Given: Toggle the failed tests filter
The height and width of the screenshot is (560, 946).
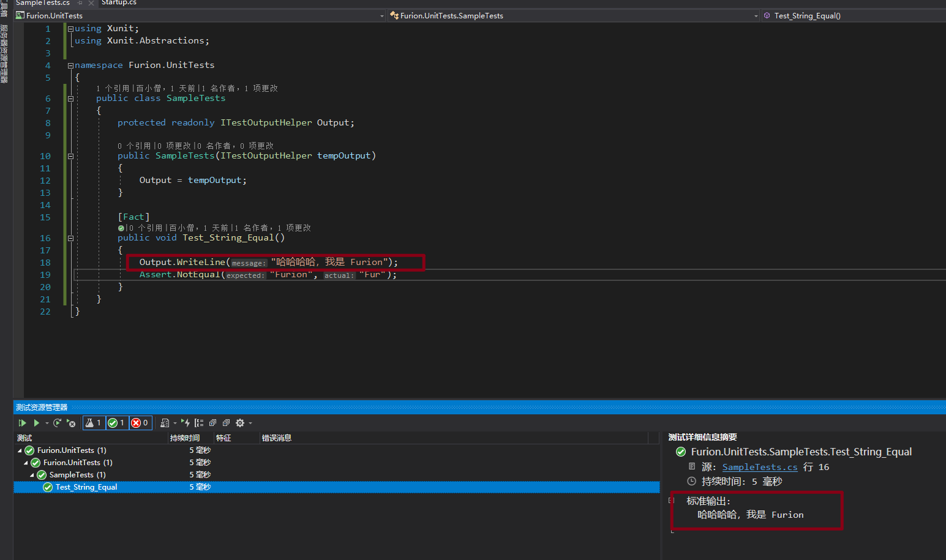Looking at the screenshot, I should click(140, 423).
